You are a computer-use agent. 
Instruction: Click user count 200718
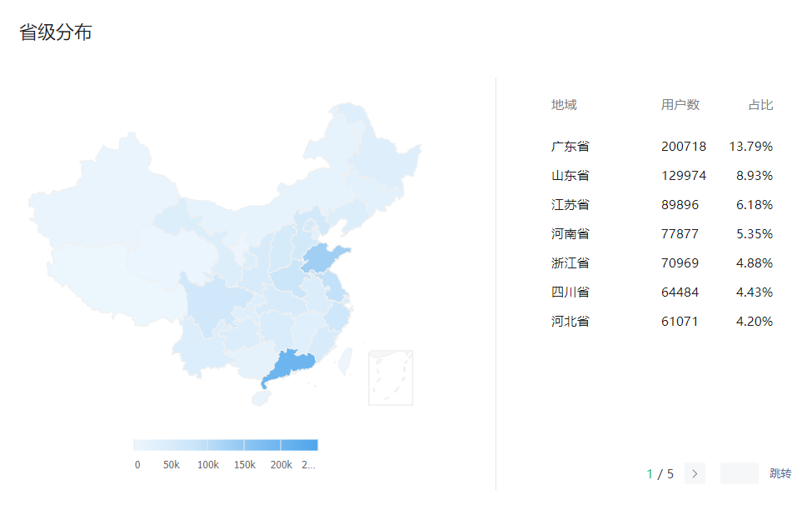pos(684,147)
